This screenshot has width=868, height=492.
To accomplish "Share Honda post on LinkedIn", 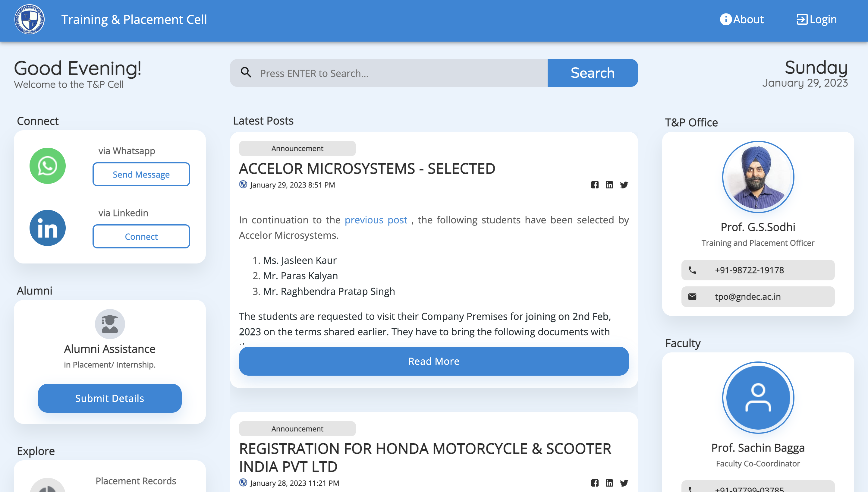I will 609,483.
